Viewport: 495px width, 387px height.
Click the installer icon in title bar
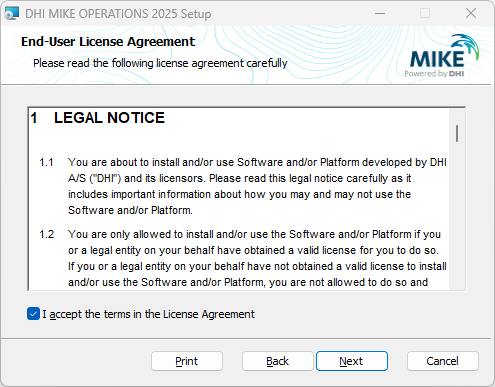tap(12, 14)
